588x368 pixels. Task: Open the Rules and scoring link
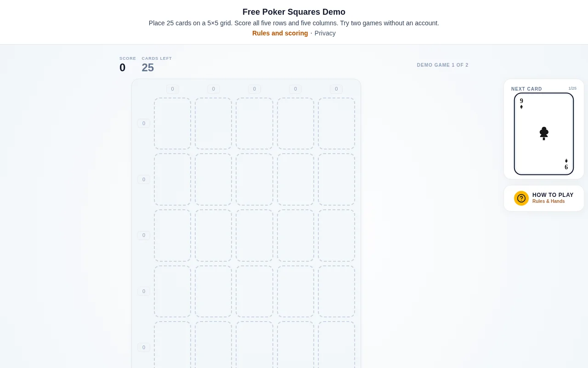click(280, 33)
